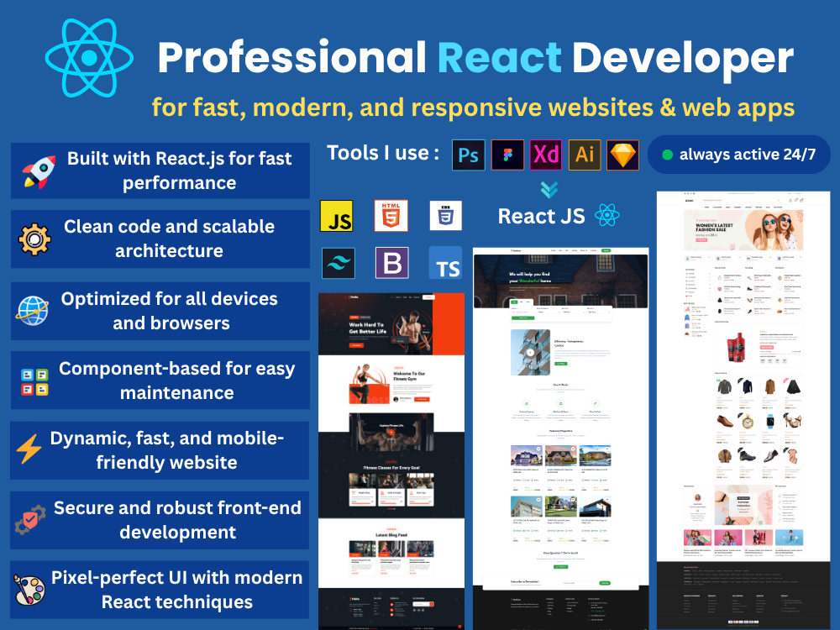Image resolution: width=840 pixels, height=630 pixels.
Task: Click 'Work Hard To Get Better Life' hero text
Action: point(368,328)
